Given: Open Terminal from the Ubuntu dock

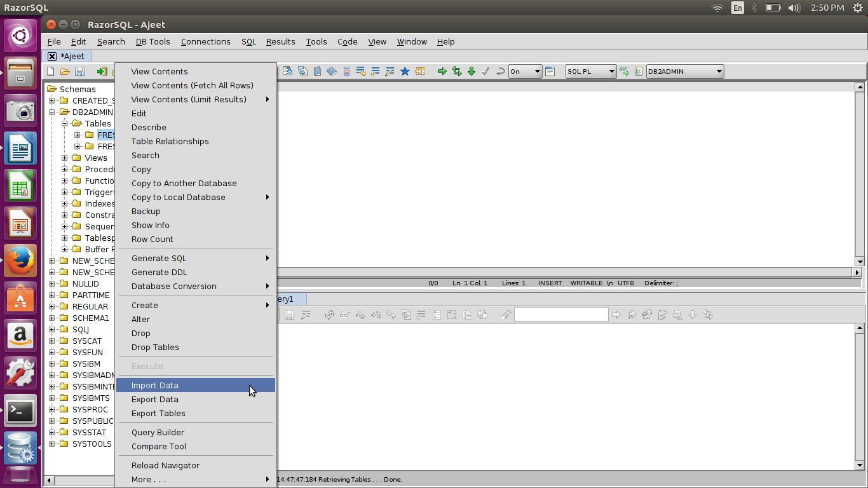Looking at the screenshot, I should [20, 410].
